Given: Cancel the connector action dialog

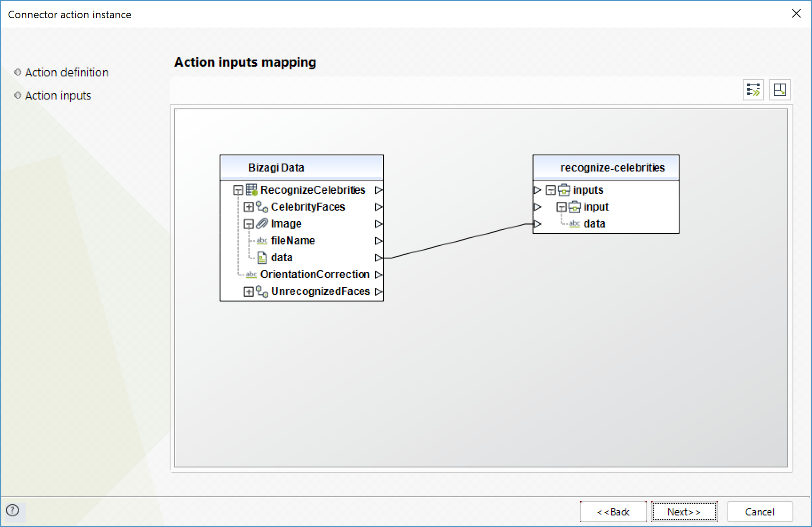Looking at the screenshot, I should tap(760, 512).
